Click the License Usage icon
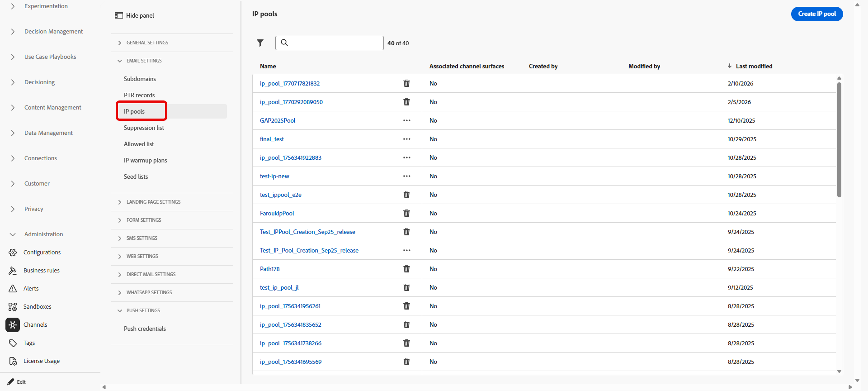 [x=13, y=361]
